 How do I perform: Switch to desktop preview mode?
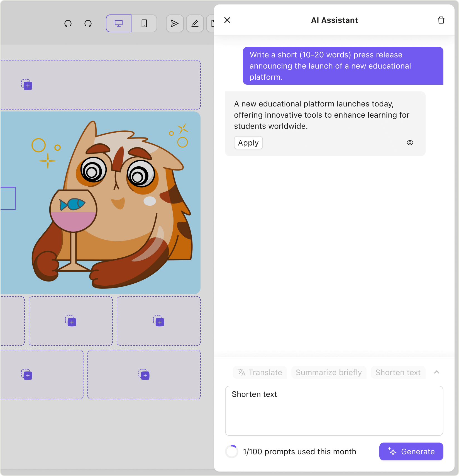[119, 23]
